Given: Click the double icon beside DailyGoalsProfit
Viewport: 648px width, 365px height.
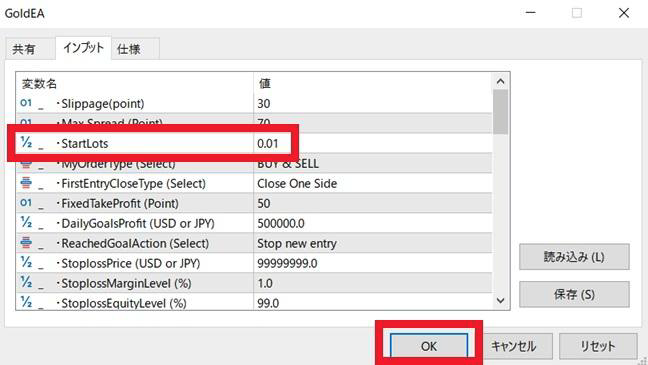Looking at the screenshot, I should [26, 223].
